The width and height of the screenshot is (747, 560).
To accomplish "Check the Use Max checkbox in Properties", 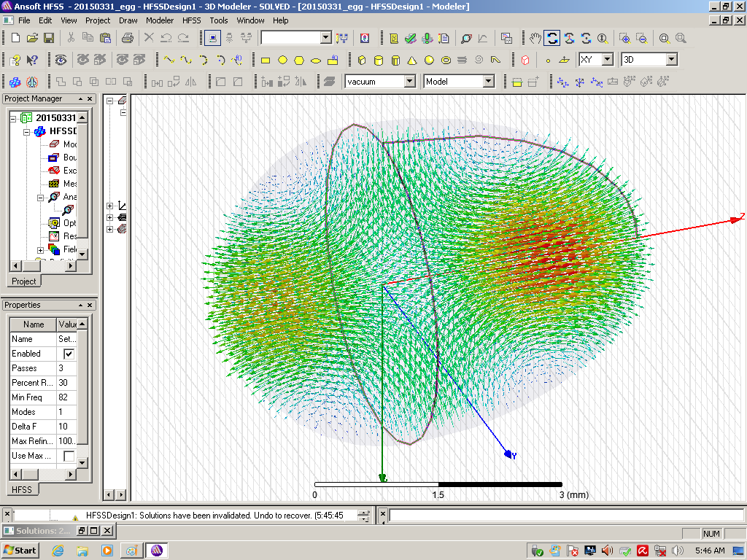I will click(69, 456).
